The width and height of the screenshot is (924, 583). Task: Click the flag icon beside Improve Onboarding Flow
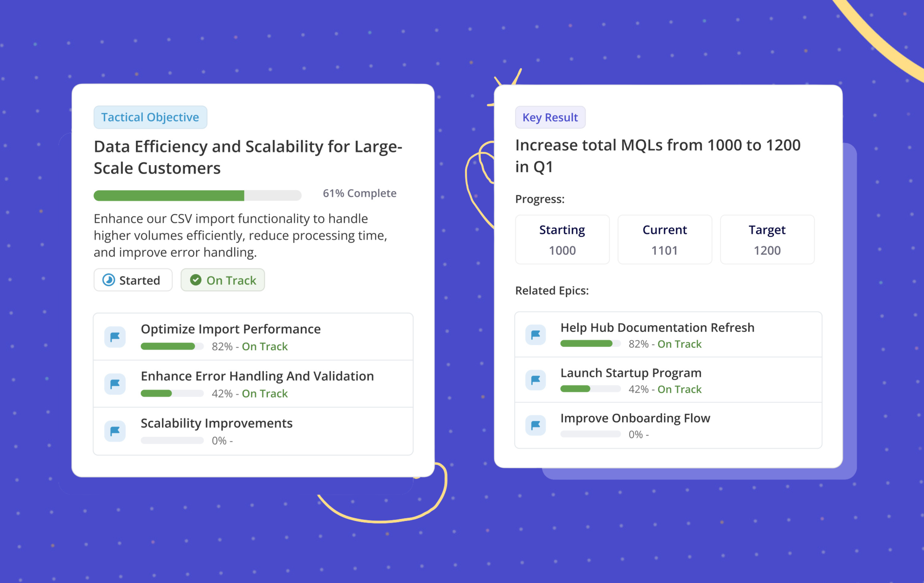click(x=535, y=425)
